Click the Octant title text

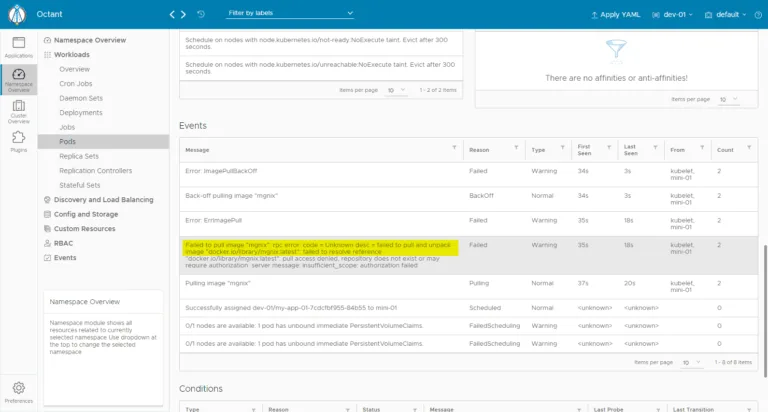[49, 14]
